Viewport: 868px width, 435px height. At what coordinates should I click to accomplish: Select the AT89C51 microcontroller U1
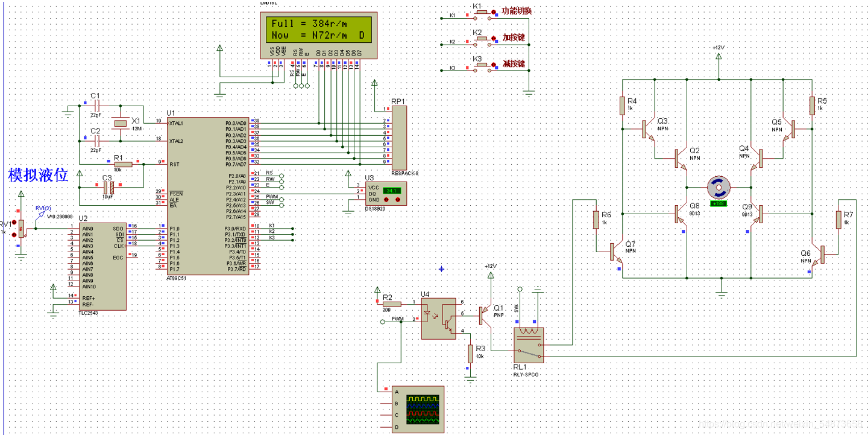pyautogui.click(x=208, y=195)
